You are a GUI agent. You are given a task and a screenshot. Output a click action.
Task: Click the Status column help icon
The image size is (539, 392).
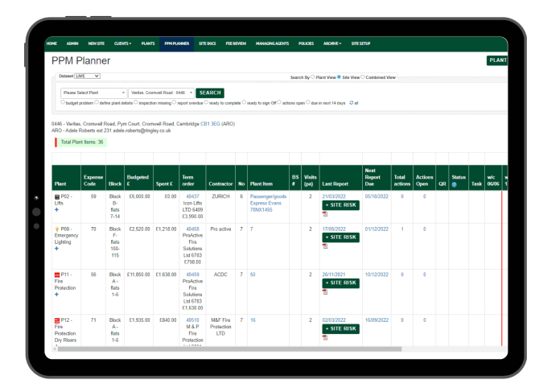[x=454, y=183]
